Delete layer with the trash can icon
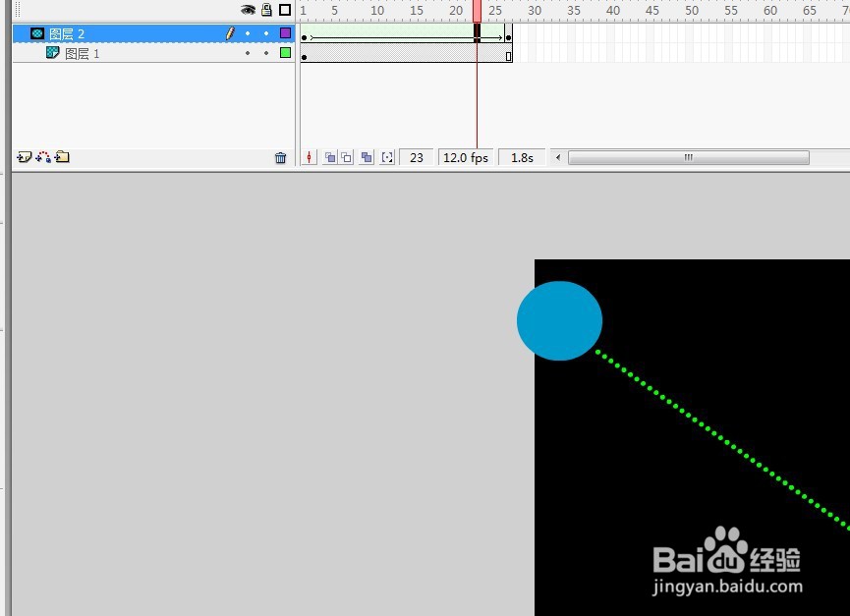 [280, 157]
